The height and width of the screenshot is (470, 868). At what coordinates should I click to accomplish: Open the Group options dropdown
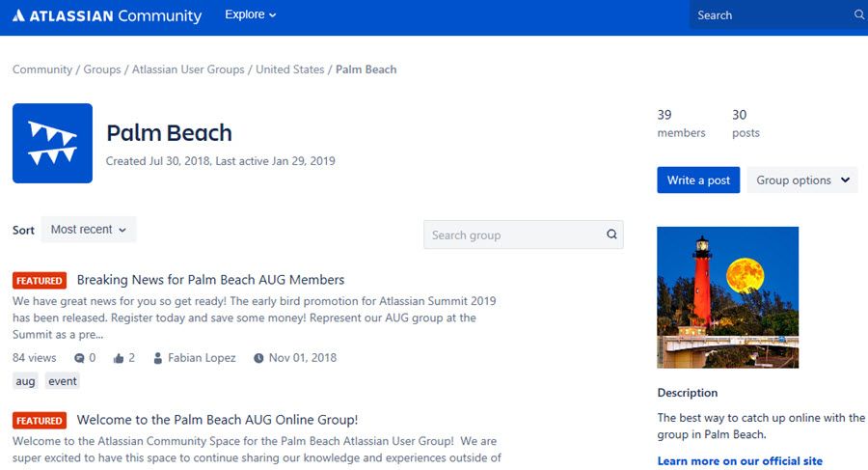tap(802, 180)
